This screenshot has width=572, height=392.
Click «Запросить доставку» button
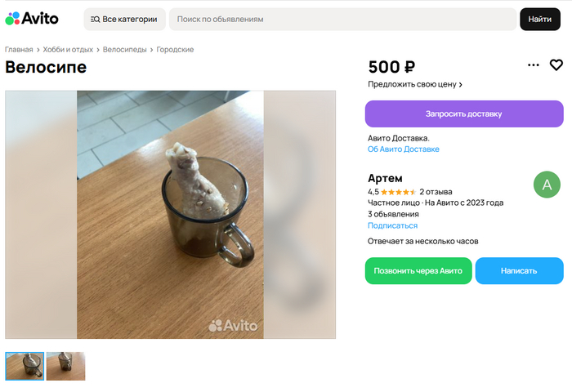coord(463,114)
